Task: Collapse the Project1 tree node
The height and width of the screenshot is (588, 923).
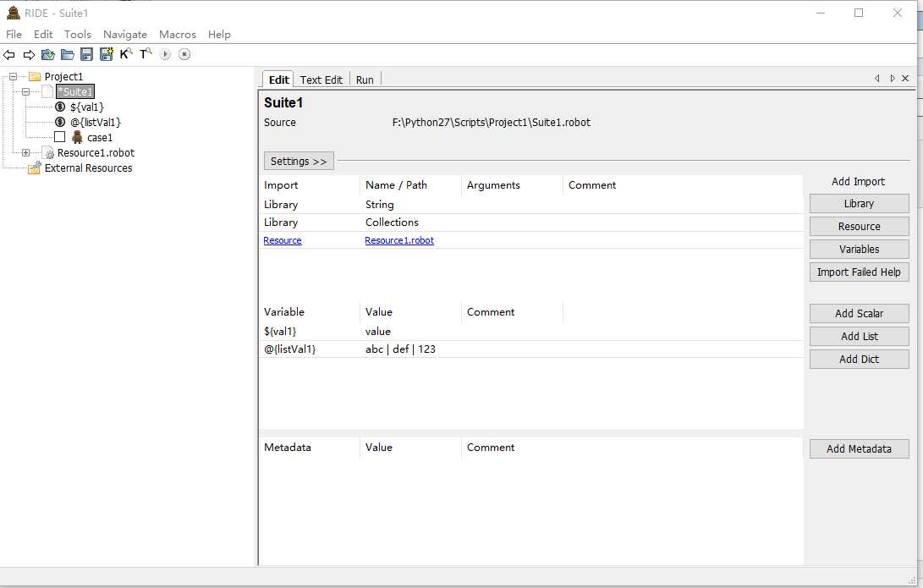Action: [x=13, y=76]
